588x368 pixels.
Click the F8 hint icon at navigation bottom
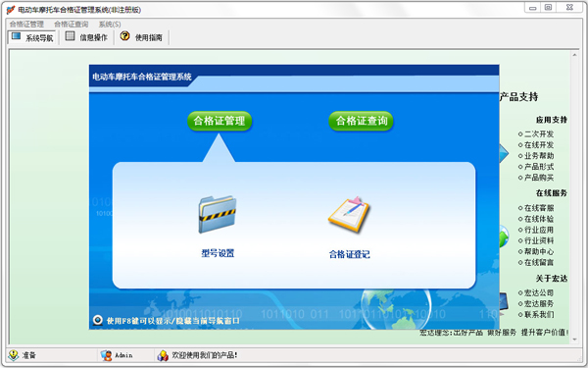[x=98, y=320]
